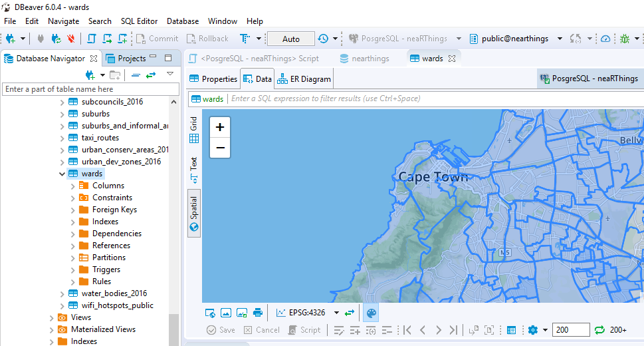The height and width of the screenshot is (346, 644).
Task: Open the File menu
Action: (x=10, y=21)
